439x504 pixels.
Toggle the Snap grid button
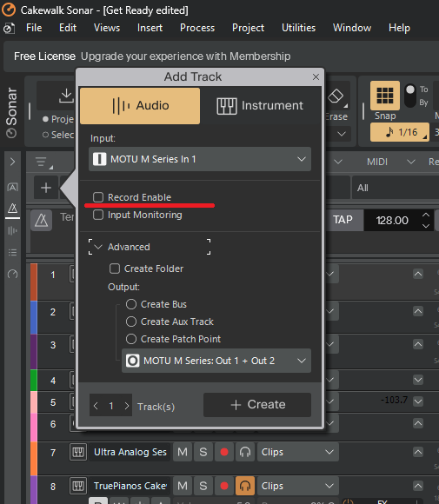[385, 96]
